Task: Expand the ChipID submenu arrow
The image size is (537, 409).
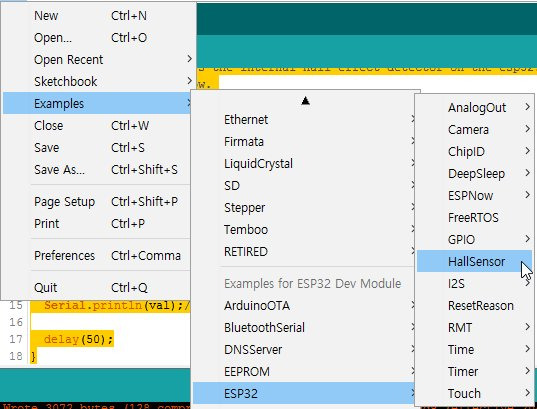Action: point(527,151)
